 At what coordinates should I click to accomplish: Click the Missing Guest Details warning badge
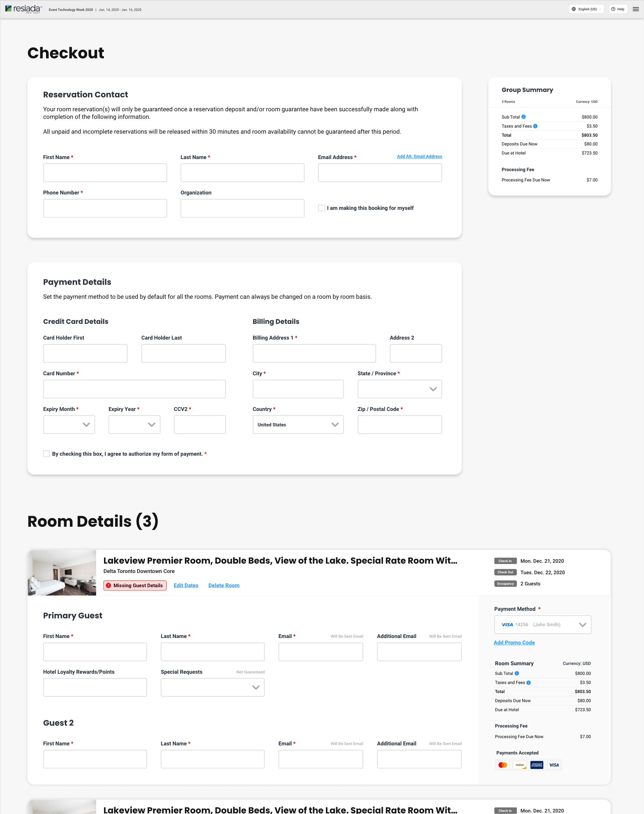(x=135, y=585)
